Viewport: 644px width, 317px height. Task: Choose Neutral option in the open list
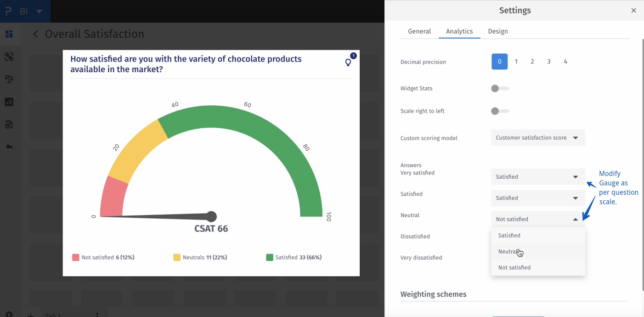click(x=509, y=252)
